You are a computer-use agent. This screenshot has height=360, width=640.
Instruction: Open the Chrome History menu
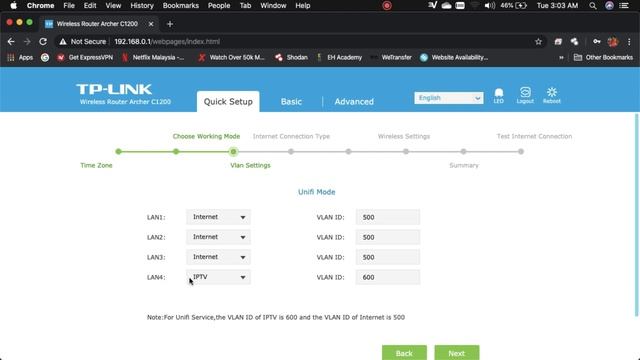point(142,6)
